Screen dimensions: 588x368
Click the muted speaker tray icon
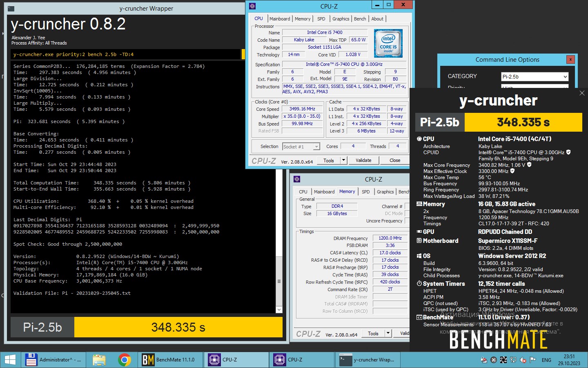[x=523, y=360]
